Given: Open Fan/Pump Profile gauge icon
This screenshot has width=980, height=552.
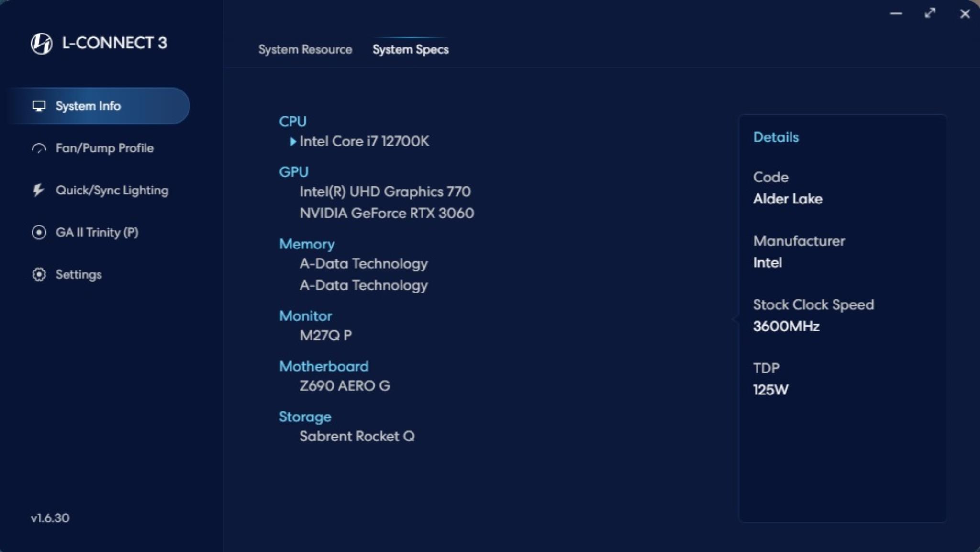Looking at the screenshot, I should tap(39, 148).
